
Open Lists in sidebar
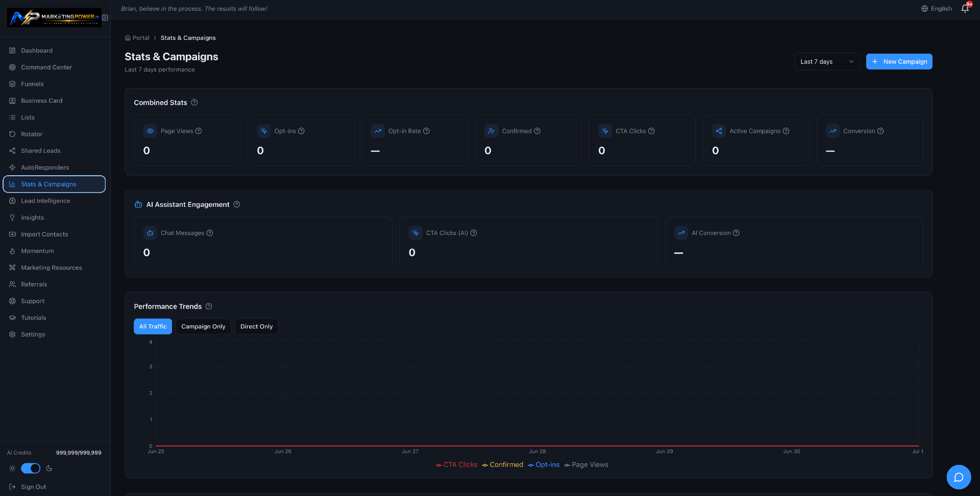pyautogui.click(x=54, y=117)
